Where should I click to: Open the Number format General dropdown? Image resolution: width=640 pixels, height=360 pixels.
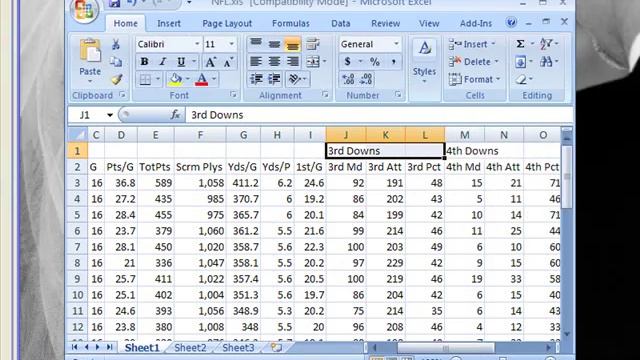(396, 44)
